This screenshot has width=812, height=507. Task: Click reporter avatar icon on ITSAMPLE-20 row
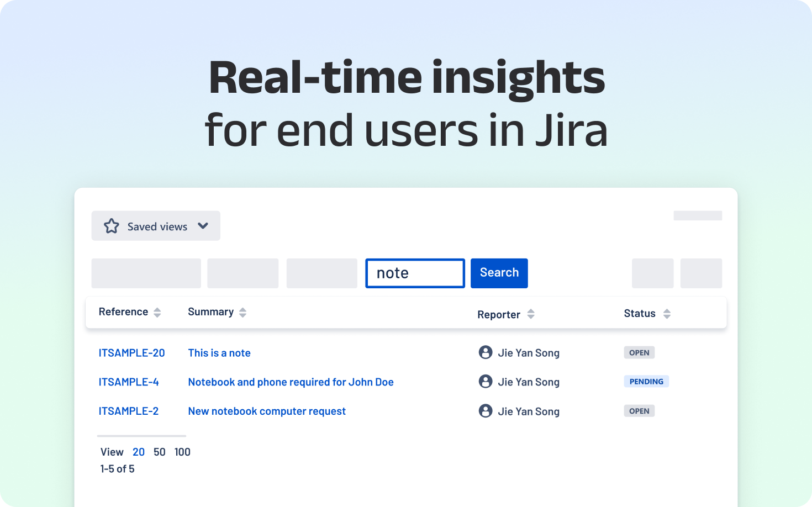pyautogui.click(x=486, y=352)
